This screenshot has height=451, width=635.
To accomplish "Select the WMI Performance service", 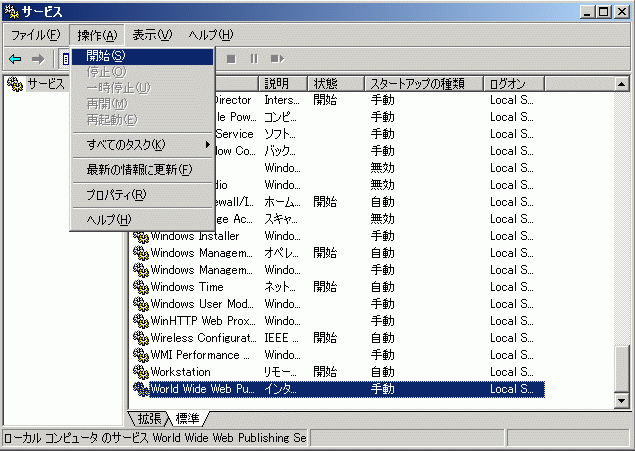I will click(x=339, y=355).
